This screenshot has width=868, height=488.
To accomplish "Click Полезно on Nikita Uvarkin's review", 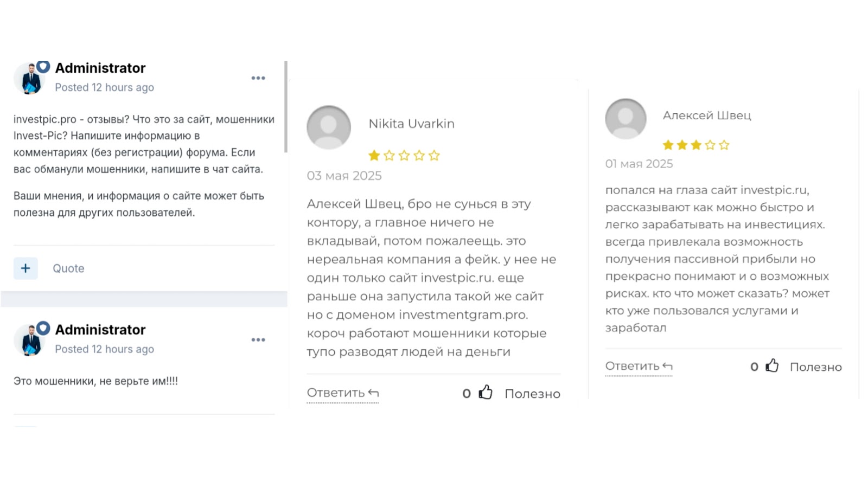I will (x=532, y=394).
